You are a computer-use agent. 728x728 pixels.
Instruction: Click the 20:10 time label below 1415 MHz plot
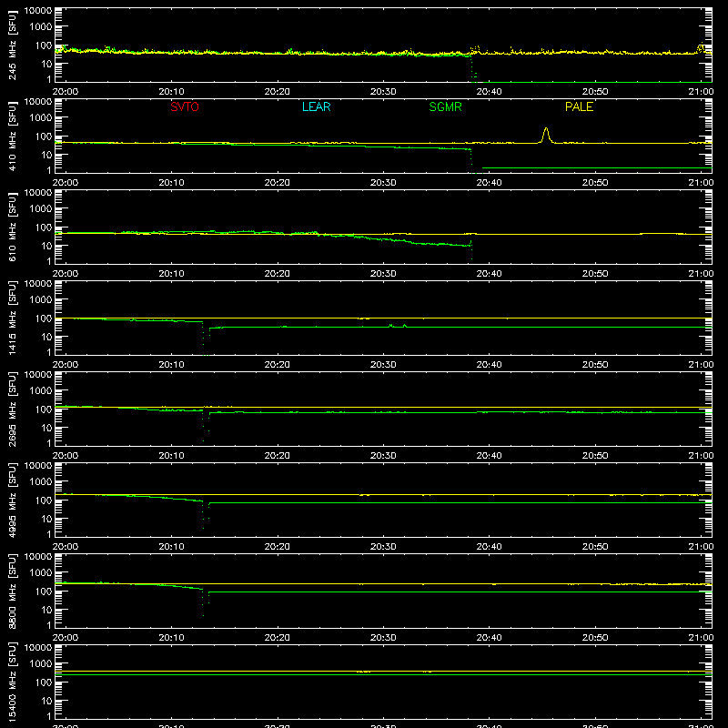171,365
